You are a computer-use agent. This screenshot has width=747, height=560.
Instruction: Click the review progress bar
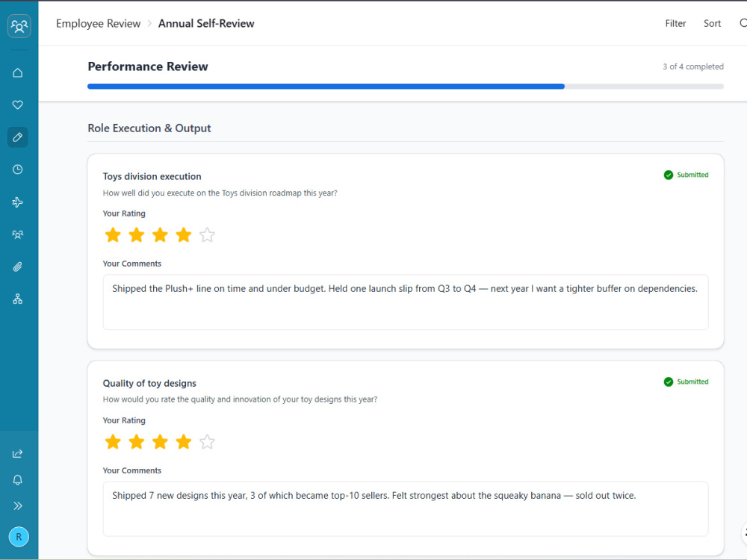pos(406,87)
